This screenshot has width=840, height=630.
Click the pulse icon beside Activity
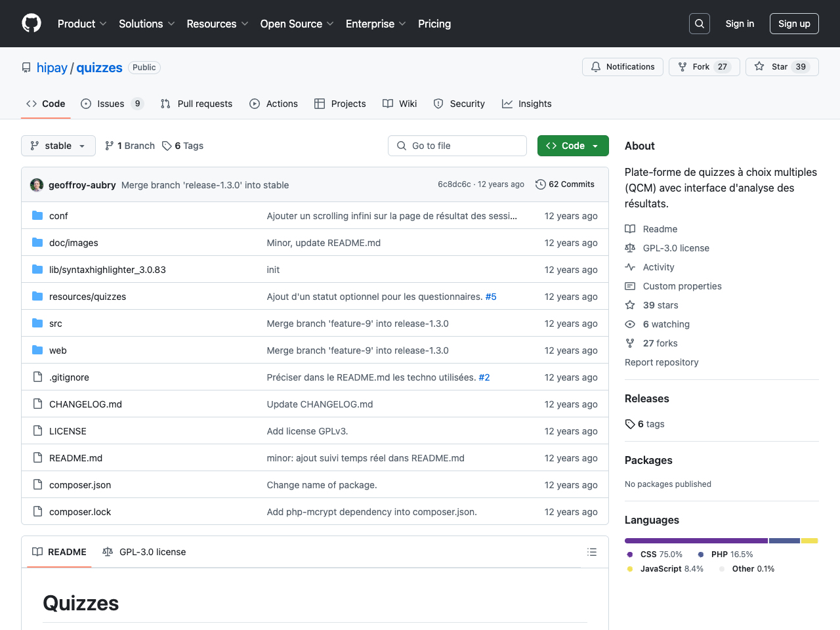tap(630, 267)
